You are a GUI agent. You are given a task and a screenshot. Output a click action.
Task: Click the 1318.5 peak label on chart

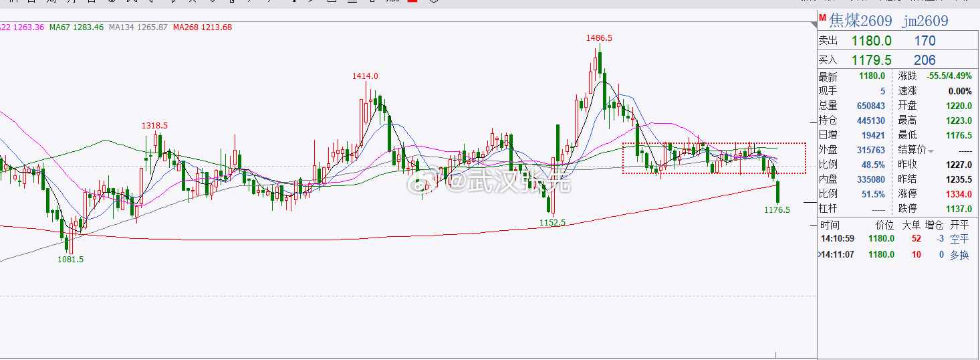tap(154, 125)
